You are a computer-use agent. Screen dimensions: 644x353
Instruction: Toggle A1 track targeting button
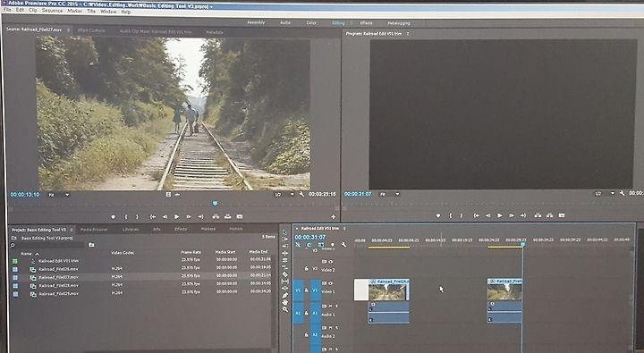coord(315,313)
